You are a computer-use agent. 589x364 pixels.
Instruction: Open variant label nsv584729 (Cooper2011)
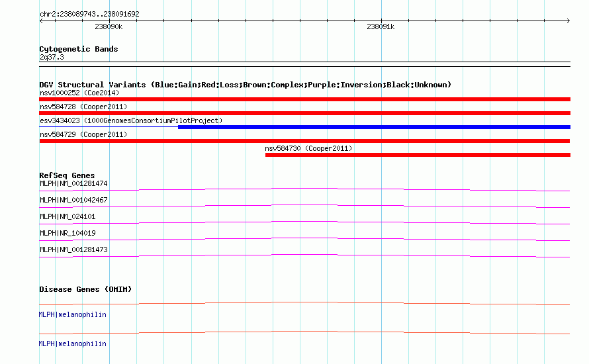[83, 134]
